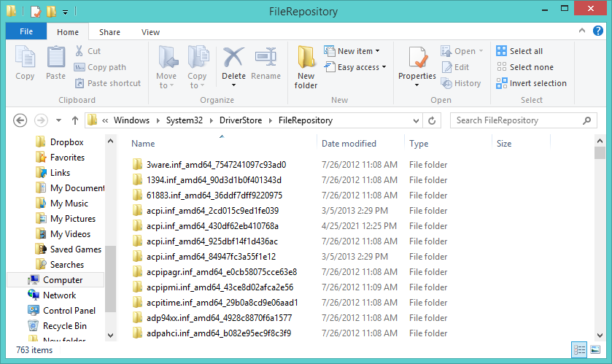Switch to Large icons view in status bar
The width and height of the screenshot is (612, 364).
pos(595,349)
